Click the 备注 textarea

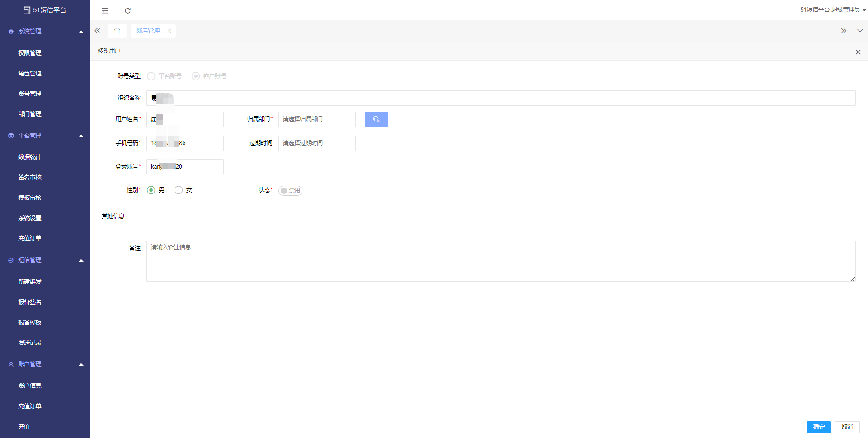pos(501,261)
